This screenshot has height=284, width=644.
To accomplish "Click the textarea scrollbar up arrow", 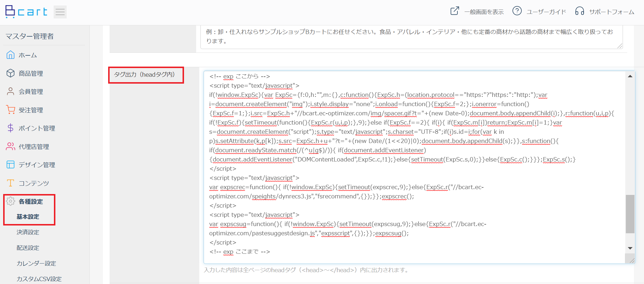I will point(630,76).
